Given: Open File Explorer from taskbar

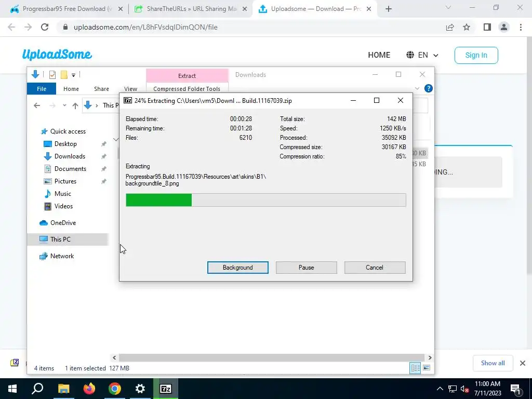Looking at the screenshot, I should coord(63,389).
